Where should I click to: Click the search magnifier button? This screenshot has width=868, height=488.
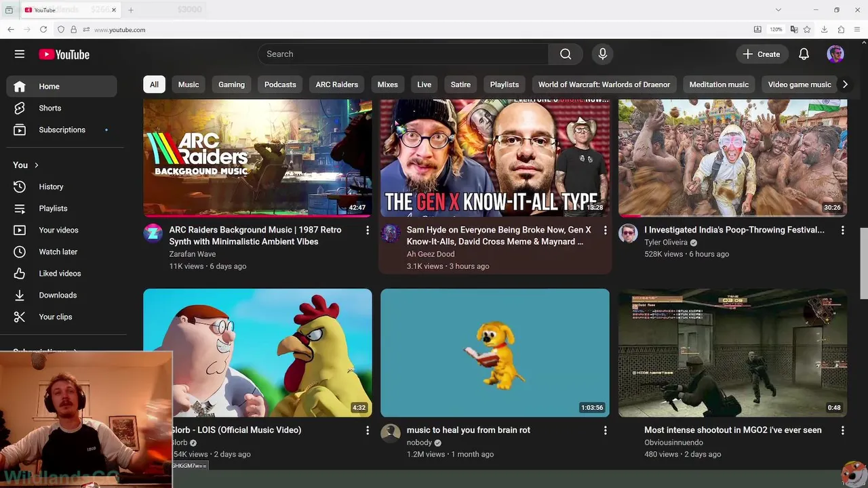pos(566,54)
